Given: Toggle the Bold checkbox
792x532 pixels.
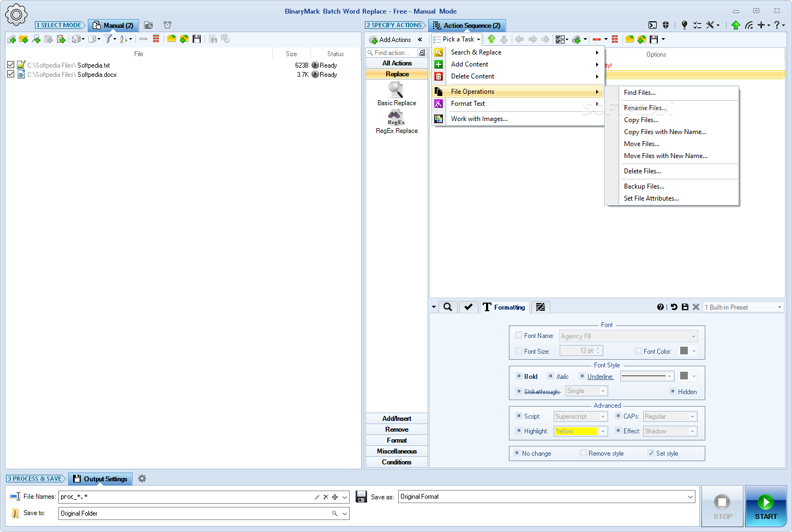Looking at the screenshot, I should [x=519, y=376].
